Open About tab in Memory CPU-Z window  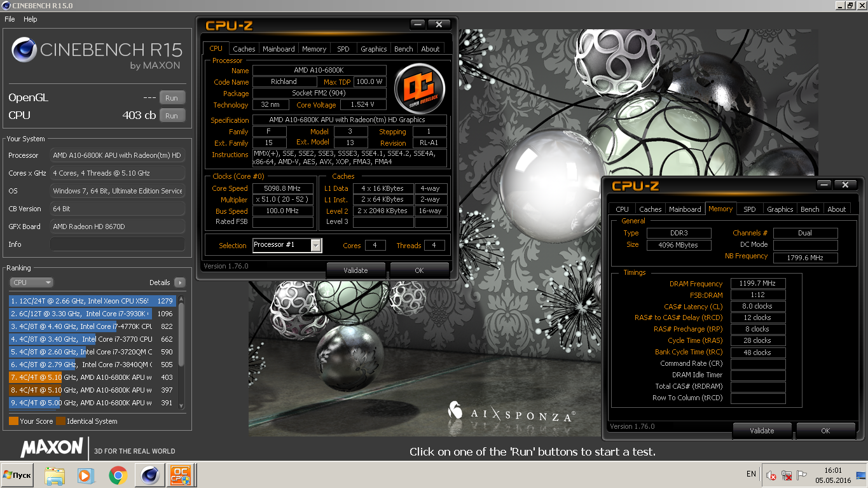tap(837, 209)
